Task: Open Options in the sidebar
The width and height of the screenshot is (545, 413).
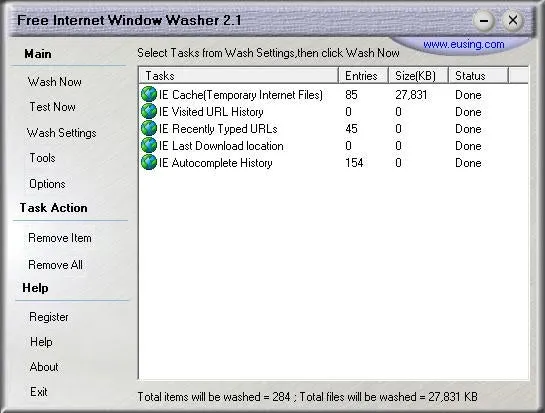Action: pos(47,184)
